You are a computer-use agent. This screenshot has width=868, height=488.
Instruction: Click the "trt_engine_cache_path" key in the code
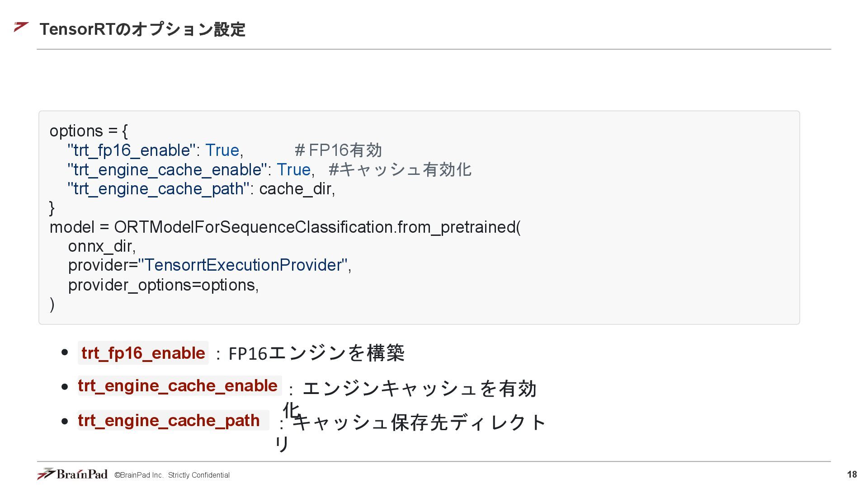point(158,189)
